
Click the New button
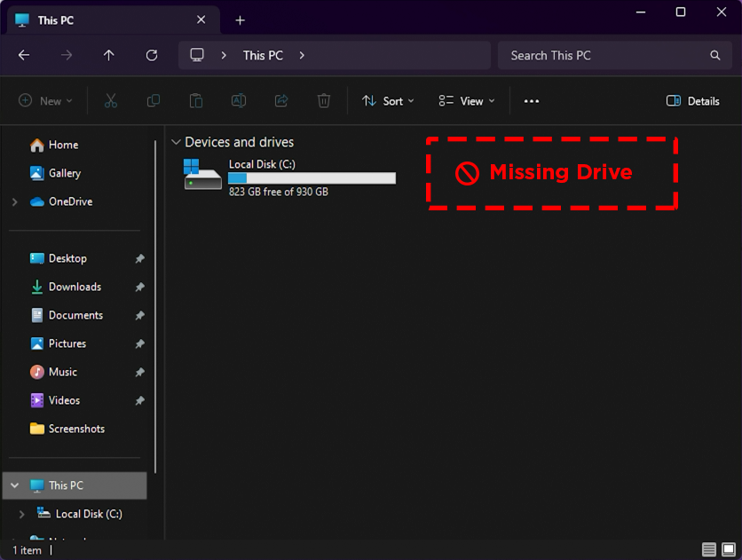point(46,101)
